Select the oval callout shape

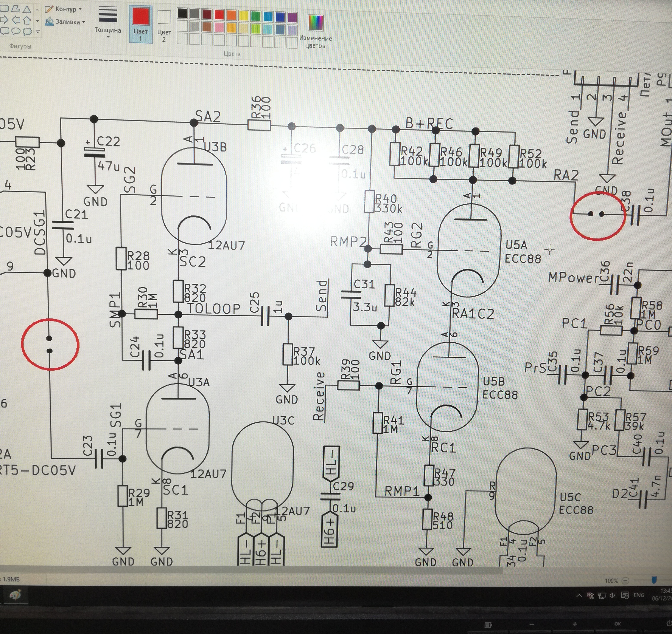click(x=16, y=31)
